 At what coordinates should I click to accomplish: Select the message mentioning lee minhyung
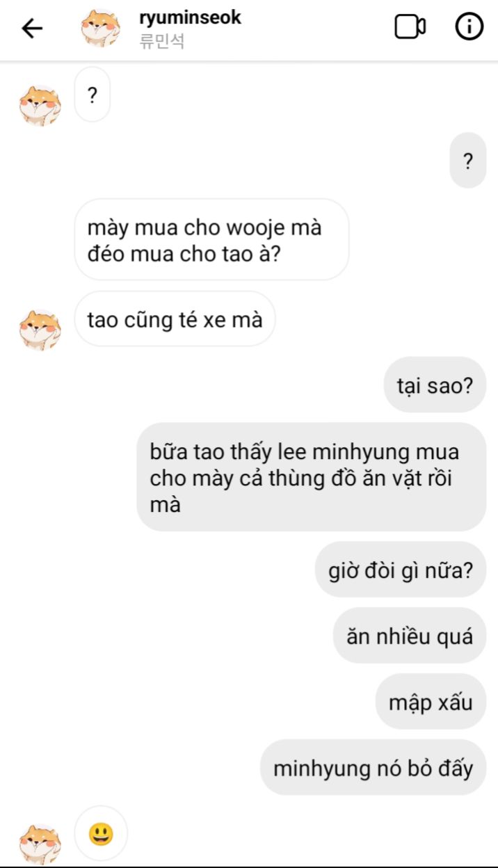coord(311,478)
